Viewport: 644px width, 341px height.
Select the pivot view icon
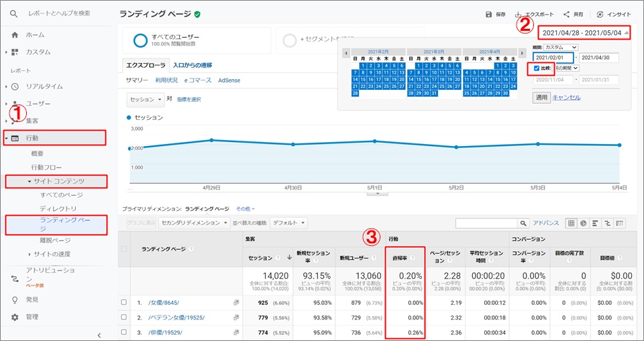(x=619, y=223)
